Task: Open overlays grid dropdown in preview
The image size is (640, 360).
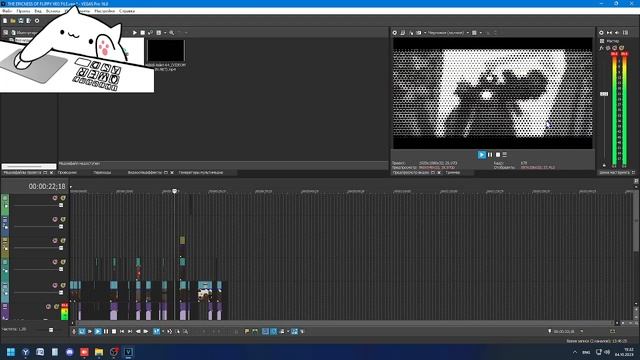Action: click(480, 33)
